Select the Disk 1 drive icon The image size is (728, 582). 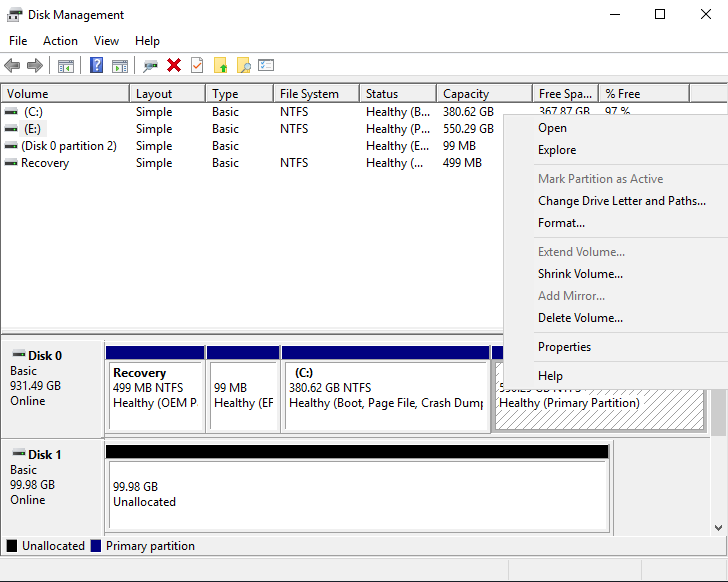19,453
